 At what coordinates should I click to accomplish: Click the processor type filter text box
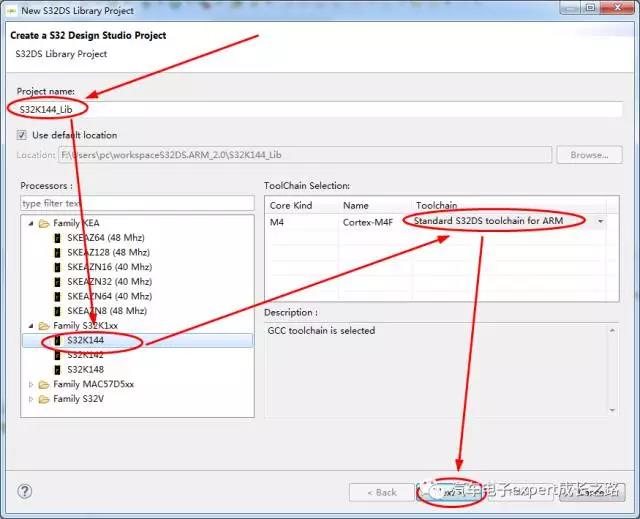pos(135,203)
